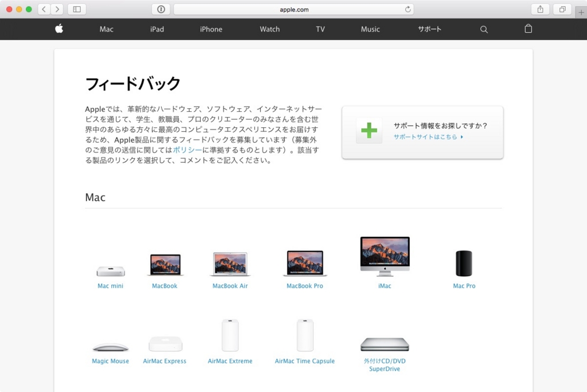This screenshot has height=392, width=587.
Task: Open the AirMac Extreme text link
Action: click(230, 361)
